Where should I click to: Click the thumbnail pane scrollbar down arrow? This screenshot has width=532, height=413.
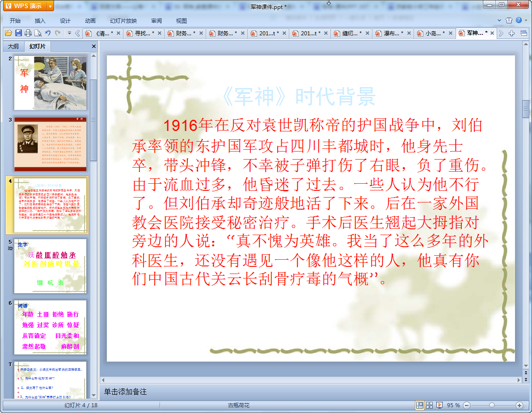coord(93,396)
